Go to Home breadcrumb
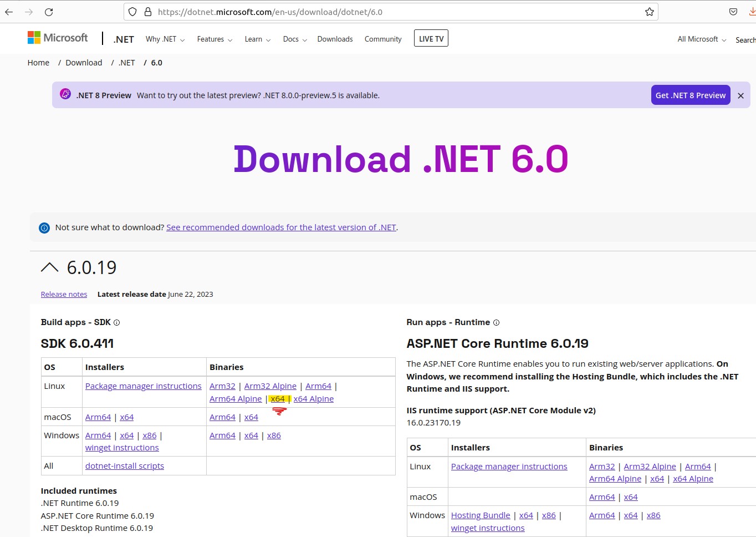756x537 pixels. (38, 63)
